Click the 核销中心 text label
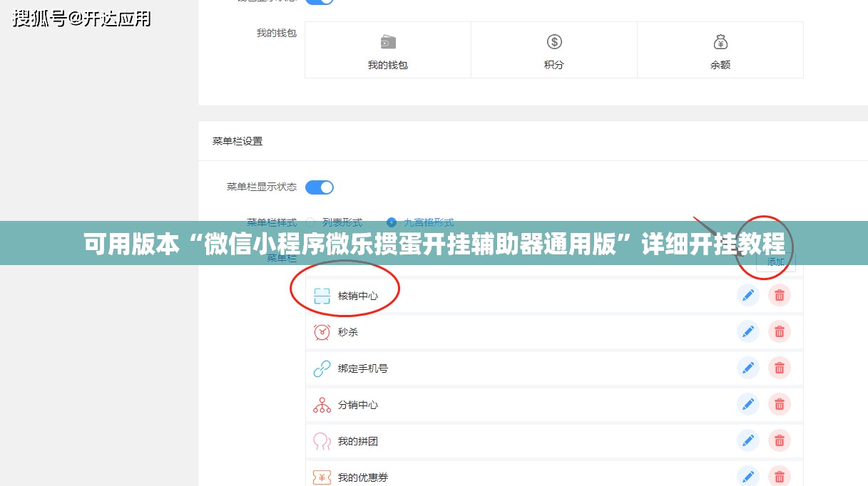Screen dimensions: 868x486 click(x=358, y=296)
